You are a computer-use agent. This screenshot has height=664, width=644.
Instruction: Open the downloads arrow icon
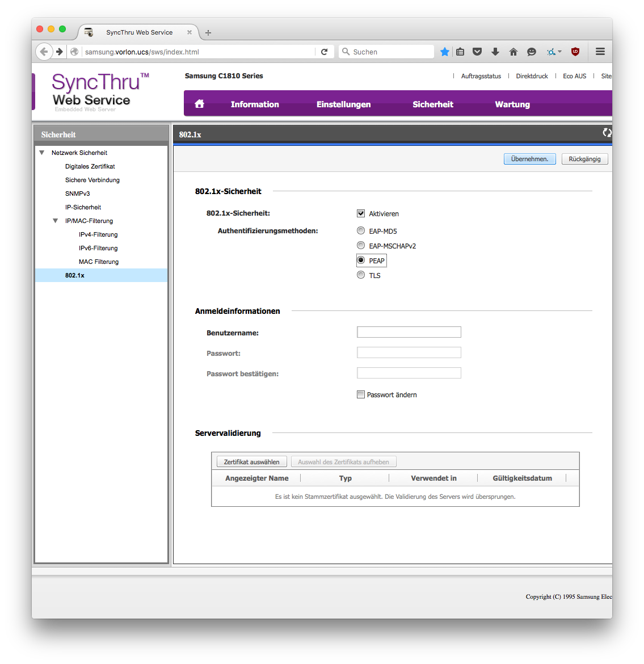click(495, 52)
